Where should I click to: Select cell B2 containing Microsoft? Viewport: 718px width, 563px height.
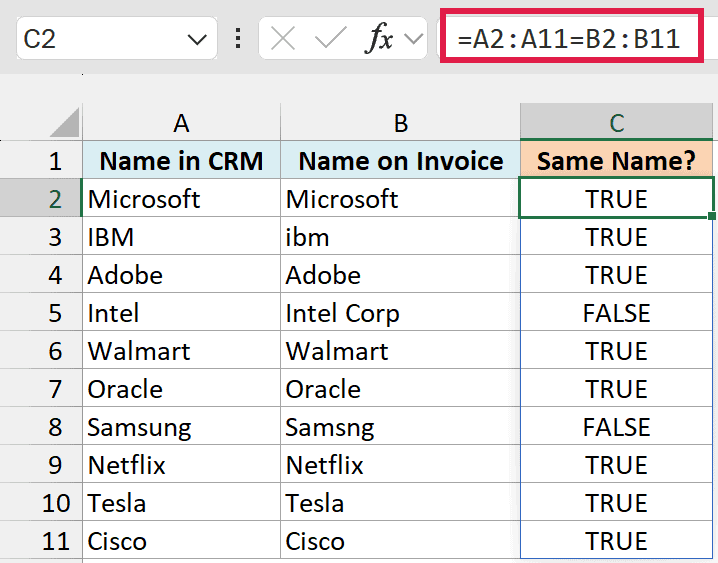tap(401, 199)
